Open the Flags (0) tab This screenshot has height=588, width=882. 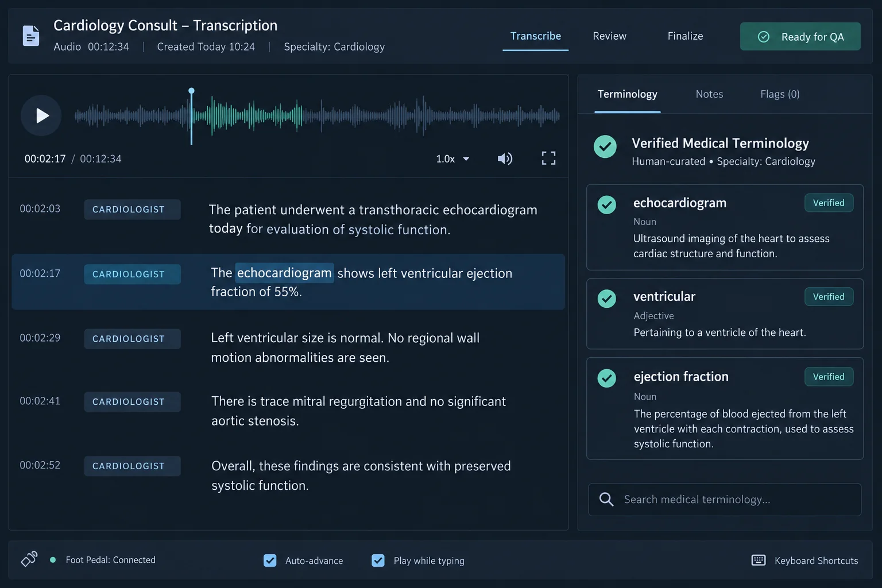(780, 94)
